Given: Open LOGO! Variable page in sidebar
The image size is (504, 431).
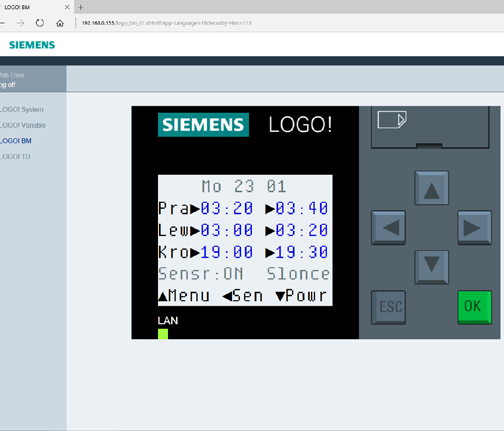Looking at the screenshot, I should pos(23,125).
